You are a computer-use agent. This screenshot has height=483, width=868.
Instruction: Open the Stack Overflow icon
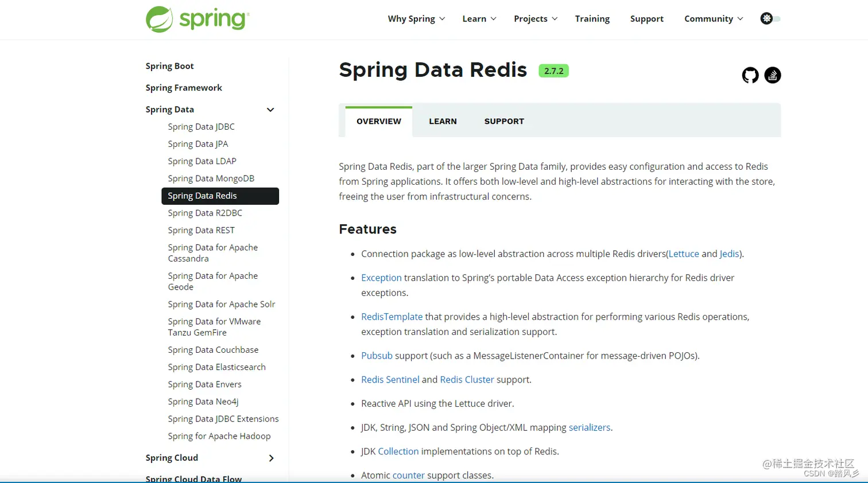tap(773, 75)
